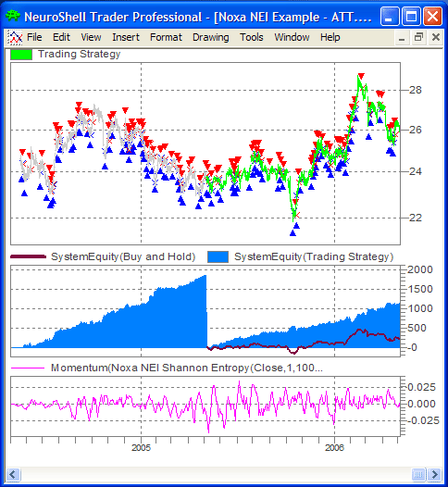Image resolution: width=448 pixels, height=487 pixels.
Task: Click the magenta Momentum legend line
Action: pyautogui.click(x=28, y=368)
